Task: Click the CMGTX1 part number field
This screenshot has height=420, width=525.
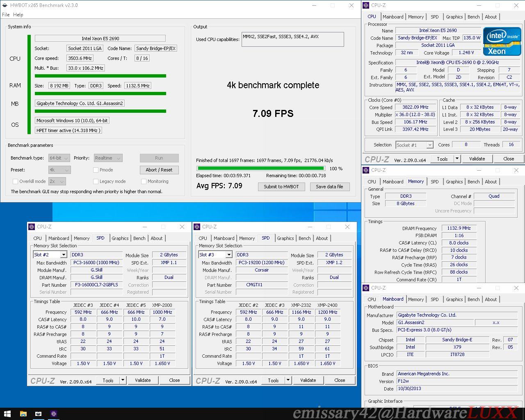Action: pos(262,285)
